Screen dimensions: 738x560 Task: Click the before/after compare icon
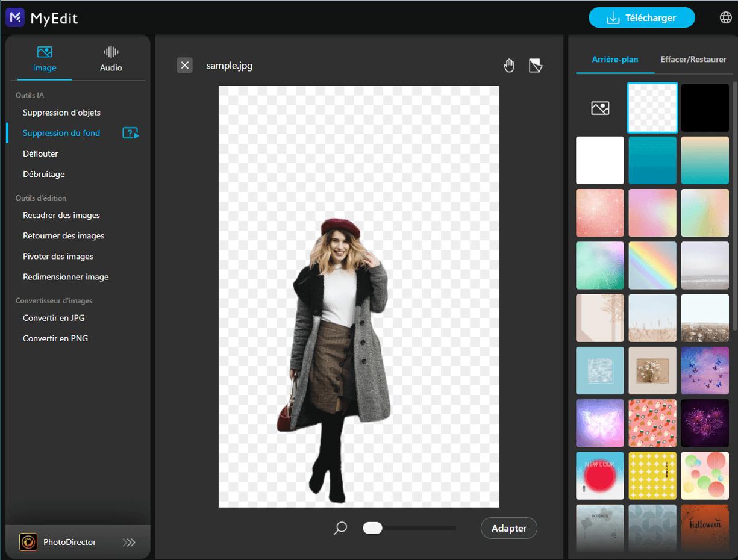point(535,65)
